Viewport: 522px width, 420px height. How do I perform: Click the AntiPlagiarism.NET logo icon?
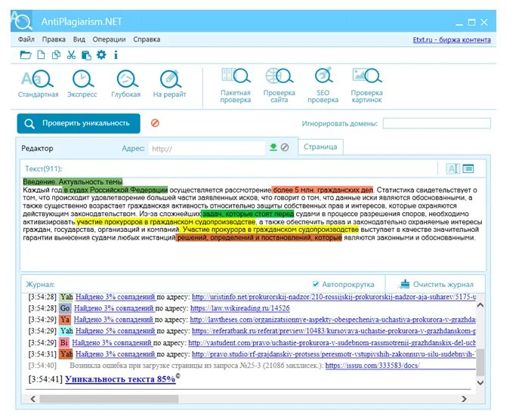click(x=22, y=21)
